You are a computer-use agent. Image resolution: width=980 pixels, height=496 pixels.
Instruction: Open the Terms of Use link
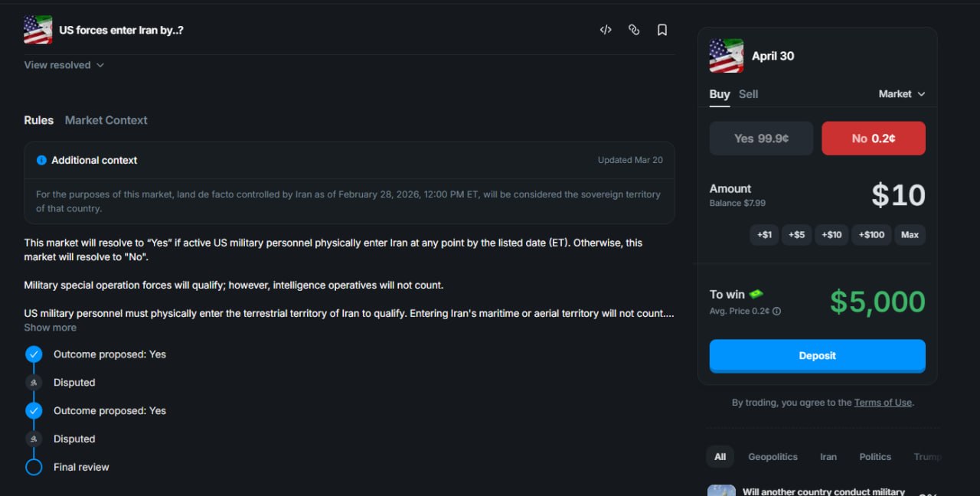tap(883, 403)
